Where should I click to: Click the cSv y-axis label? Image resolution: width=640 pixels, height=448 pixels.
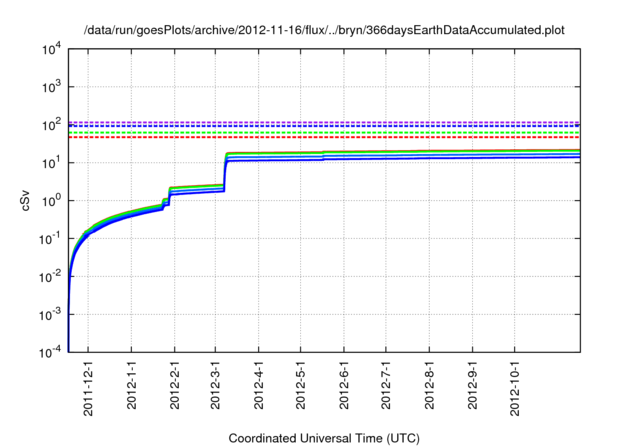[25, 201]
